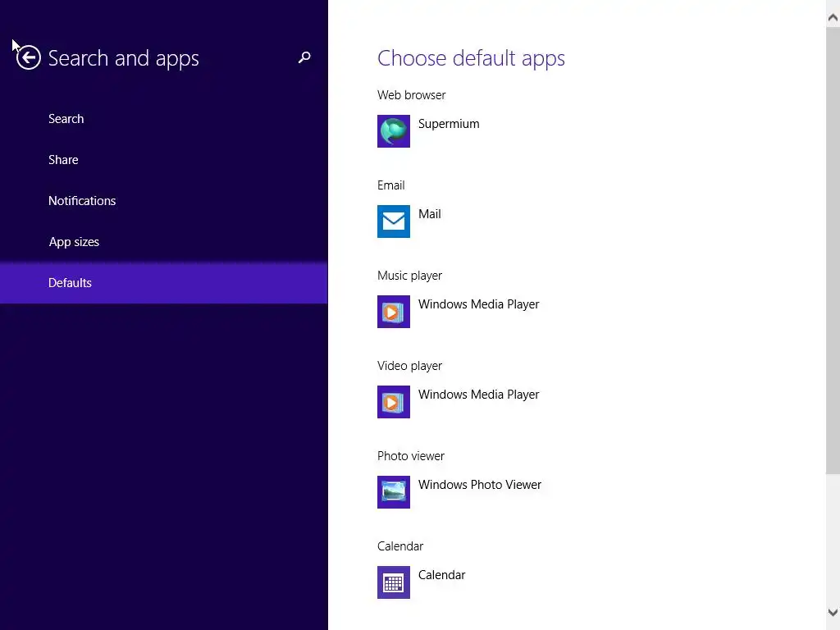The width and height of the screenshot is (840, 630).
Task: Click the Music player Windows Media Player icon
Action: coord(393,312)
